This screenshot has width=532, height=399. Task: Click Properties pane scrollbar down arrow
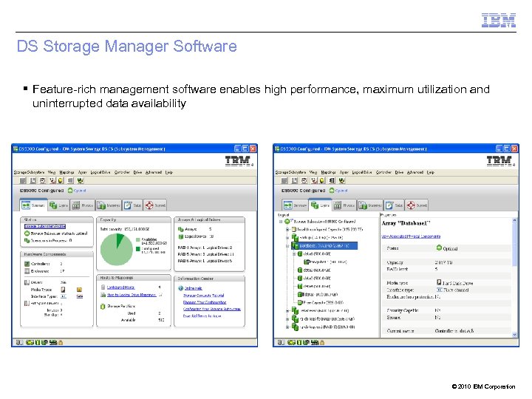514,335
